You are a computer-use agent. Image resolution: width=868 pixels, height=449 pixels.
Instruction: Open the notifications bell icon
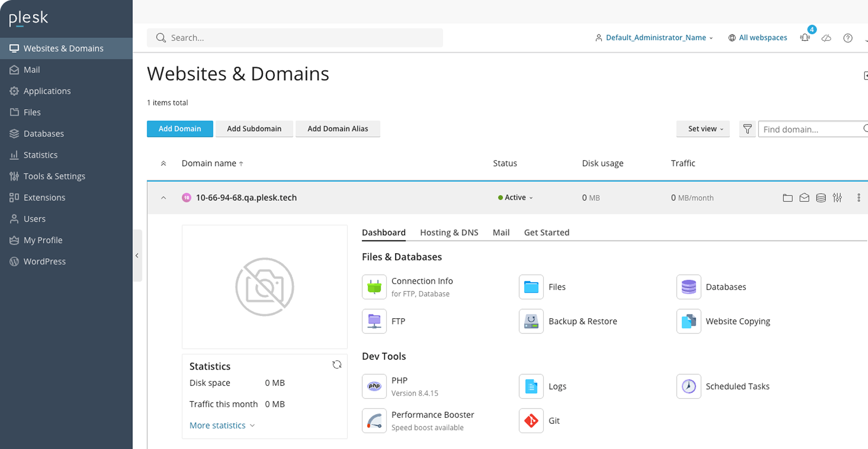pyautogui.click(x=805, y=37)
